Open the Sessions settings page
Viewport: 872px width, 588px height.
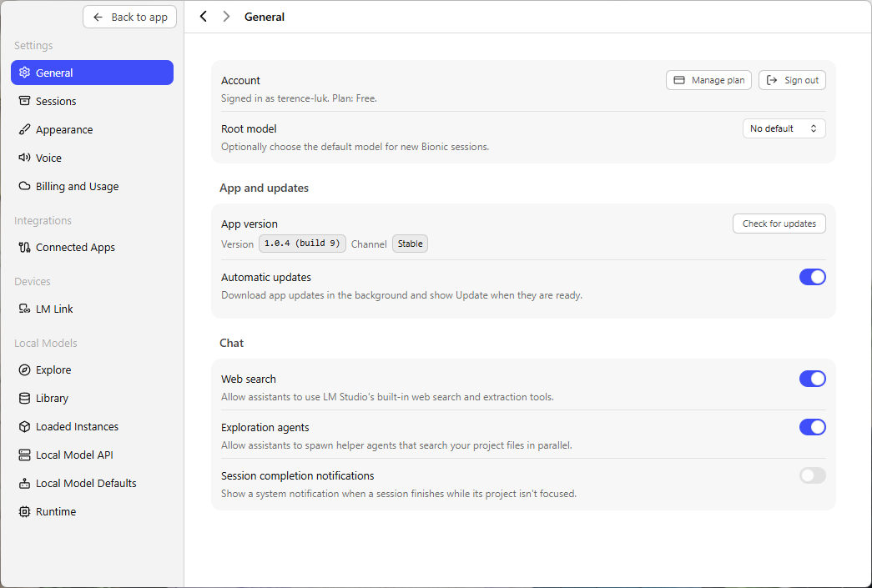[93, 101]
